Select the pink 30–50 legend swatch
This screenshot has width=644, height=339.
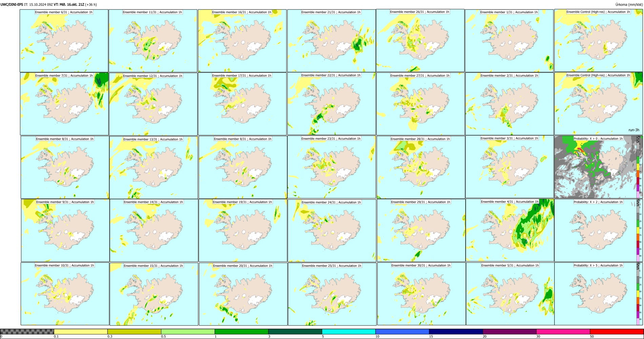tap(563, 332)
